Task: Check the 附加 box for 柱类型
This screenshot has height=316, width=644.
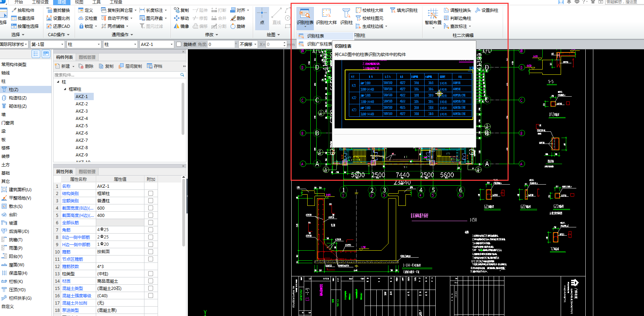Action: coord(151,274)
